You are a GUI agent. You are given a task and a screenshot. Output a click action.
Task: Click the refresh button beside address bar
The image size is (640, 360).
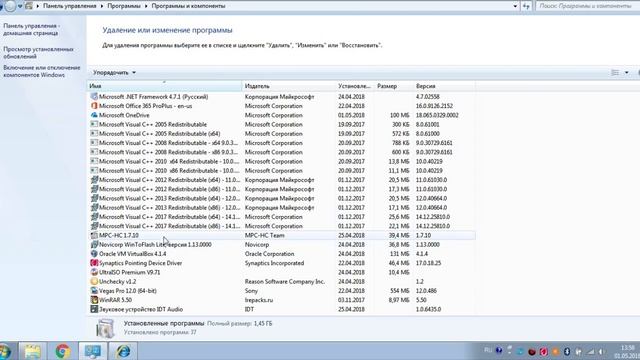(x=526, y=6)
